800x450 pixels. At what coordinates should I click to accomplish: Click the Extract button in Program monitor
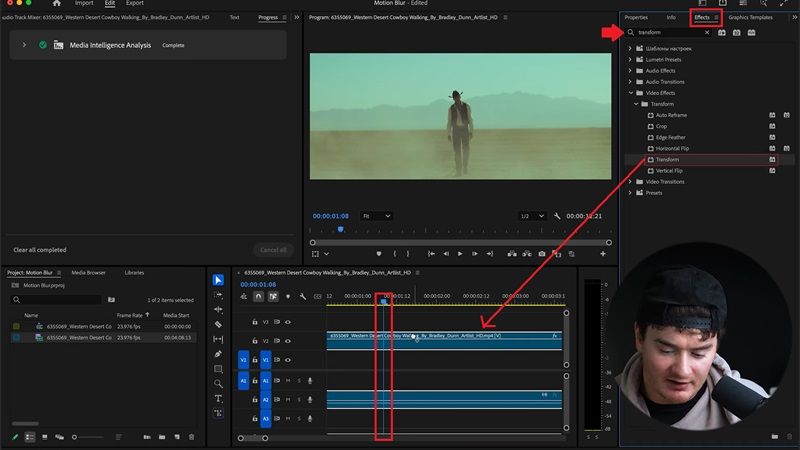pyautogui.click(x=527, y=254)
